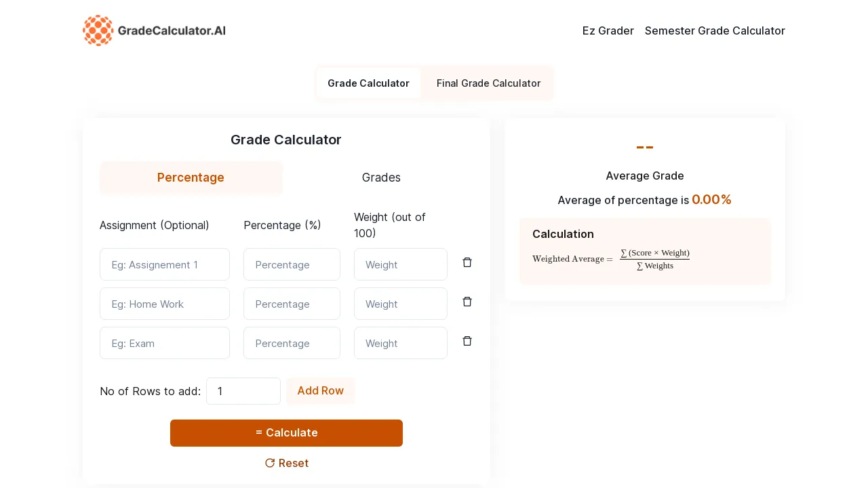868x488 pixels.
Task: Click the first Percentage input box
Action: 292,264
